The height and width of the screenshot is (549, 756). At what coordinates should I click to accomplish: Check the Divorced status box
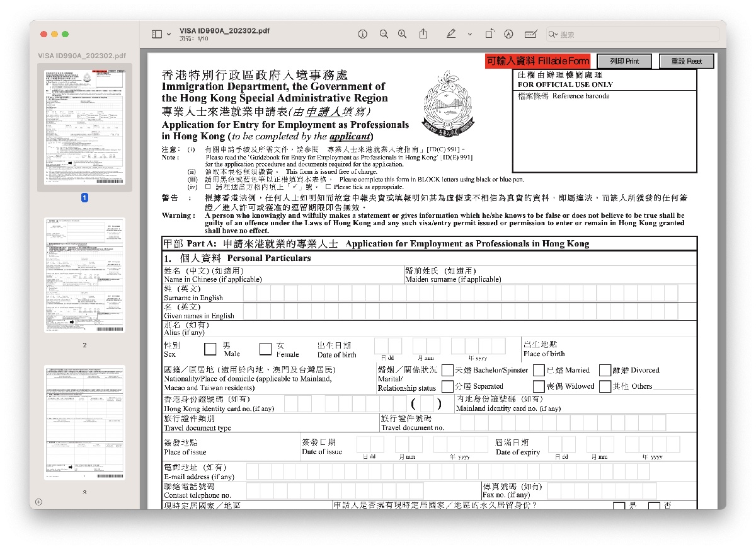pyautogui.click(x=605, y=370)
